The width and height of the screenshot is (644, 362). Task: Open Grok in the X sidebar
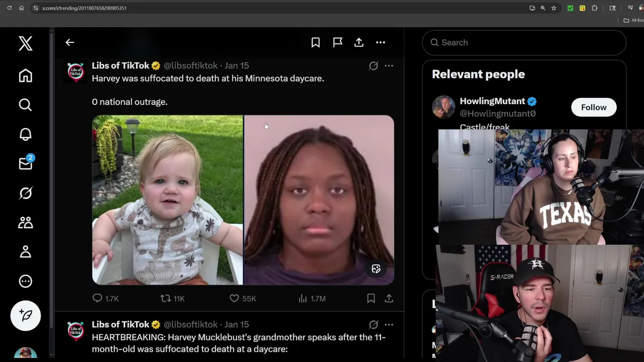(26, 193)
